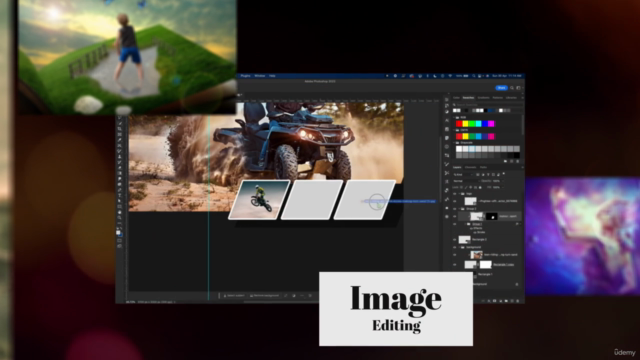Click create new swatch group folder icon
Viewport: 640px width, 360px height.
(505, 161)
